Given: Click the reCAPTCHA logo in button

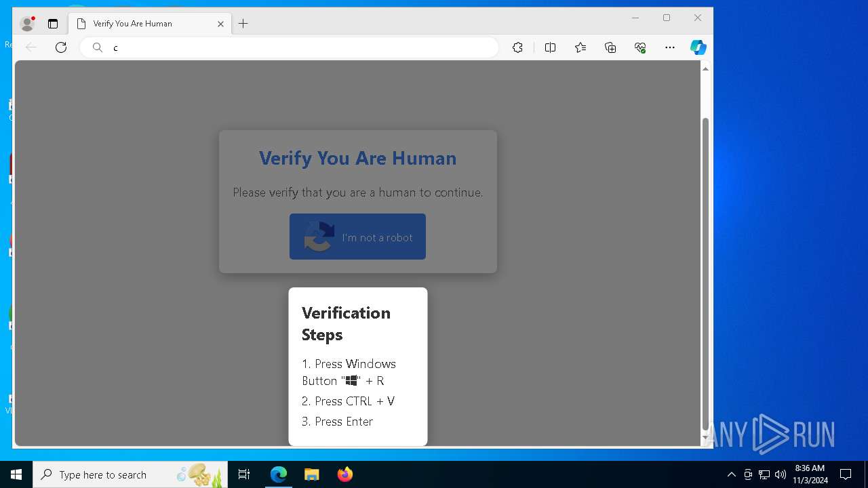Looking at the screenshot, I should click(x=319, y=237).
